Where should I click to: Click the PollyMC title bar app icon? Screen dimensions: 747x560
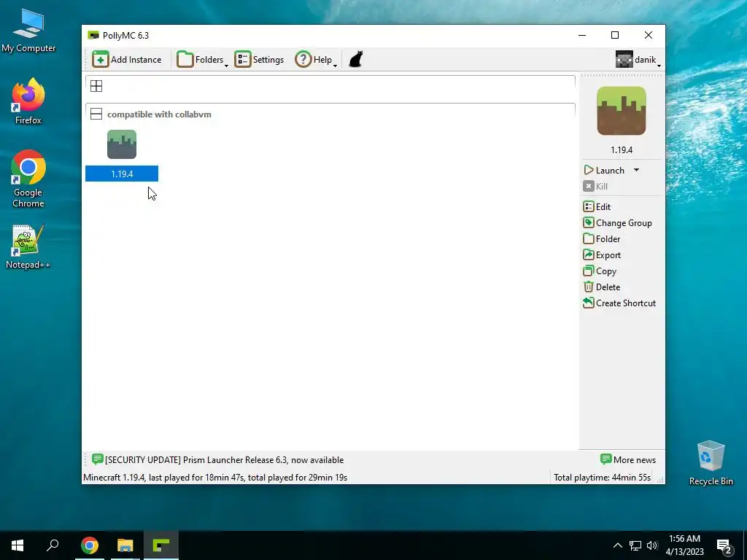pos(93,35)
